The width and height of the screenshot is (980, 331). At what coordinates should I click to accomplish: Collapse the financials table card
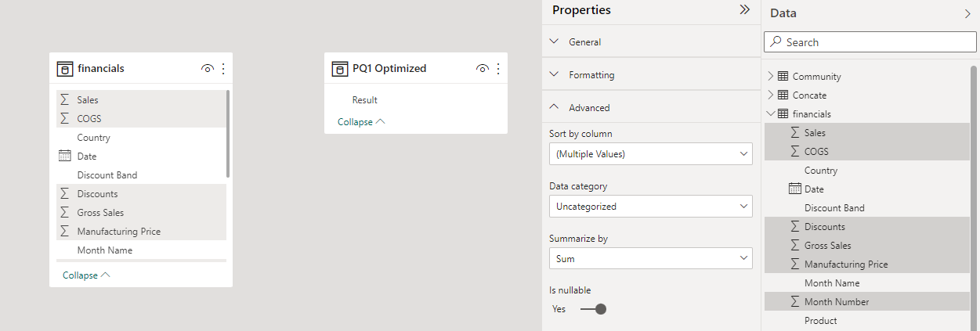86,275
